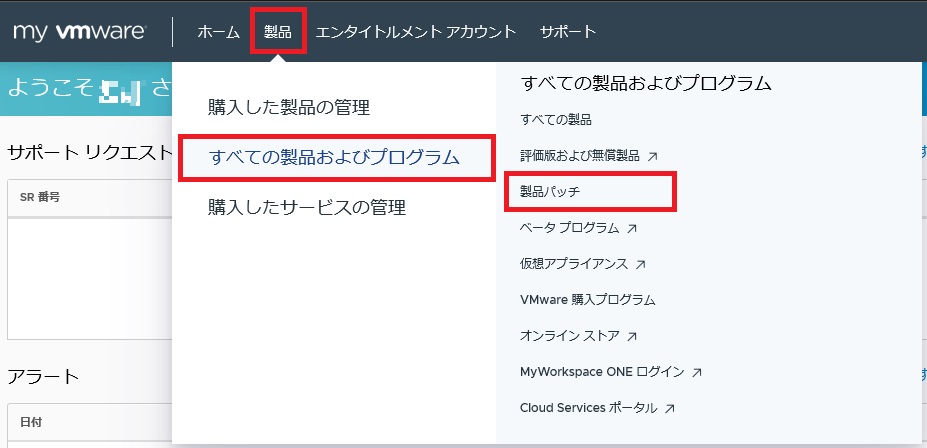The height and width of the screenshot is (448, 927).
Task: Open ベータ プログラム link
Action: coord(570,228)
